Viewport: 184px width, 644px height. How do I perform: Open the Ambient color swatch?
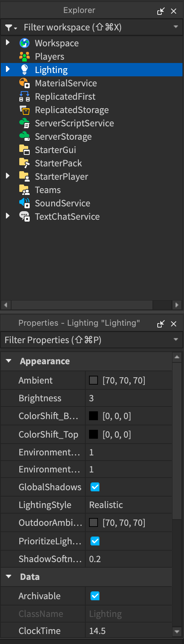click(x=93, y=380)
